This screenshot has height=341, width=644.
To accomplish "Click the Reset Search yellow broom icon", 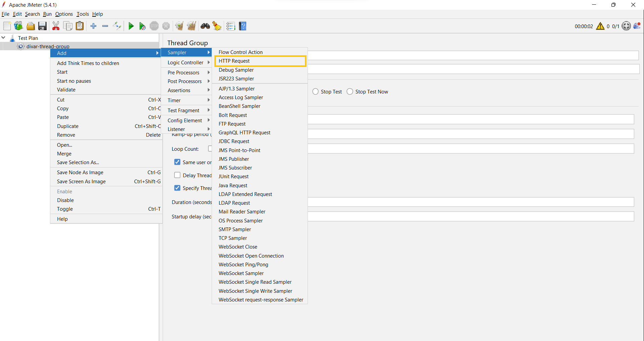I will coord(217,26).
